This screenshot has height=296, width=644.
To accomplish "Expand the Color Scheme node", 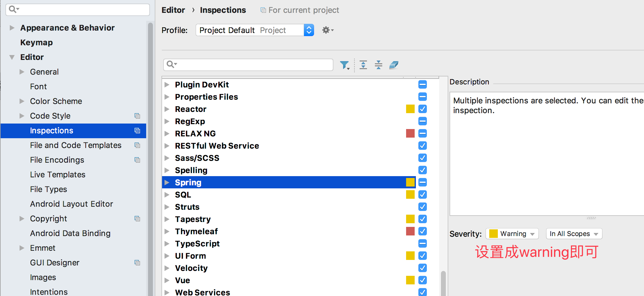I will coord(22,101).
